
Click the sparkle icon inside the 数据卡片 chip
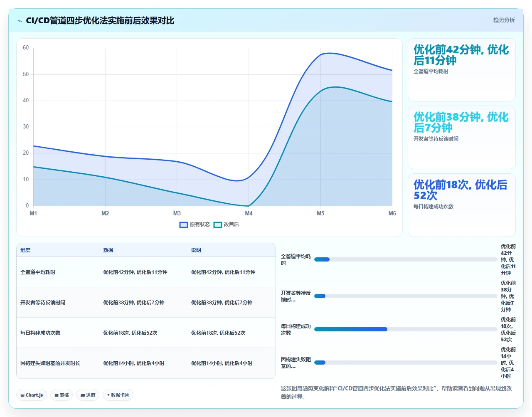pos(108,395)
